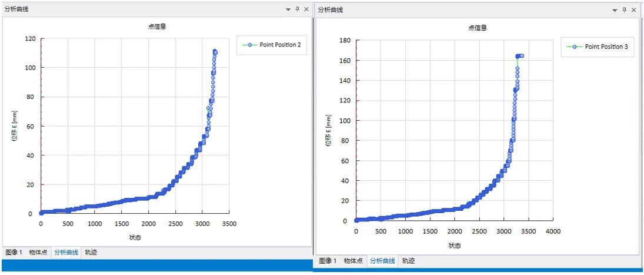Open the left panel's window options dropdown arrow
Image resolution: width=644 pixels, height=275 pixels.
point(288,9)
